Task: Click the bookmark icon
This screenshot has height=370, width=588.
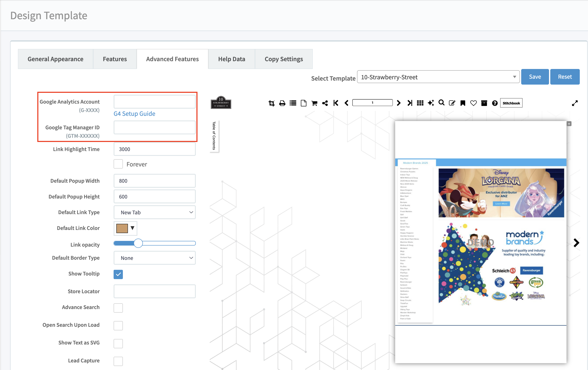Action: pyautogui.click(x=462, y=103)
